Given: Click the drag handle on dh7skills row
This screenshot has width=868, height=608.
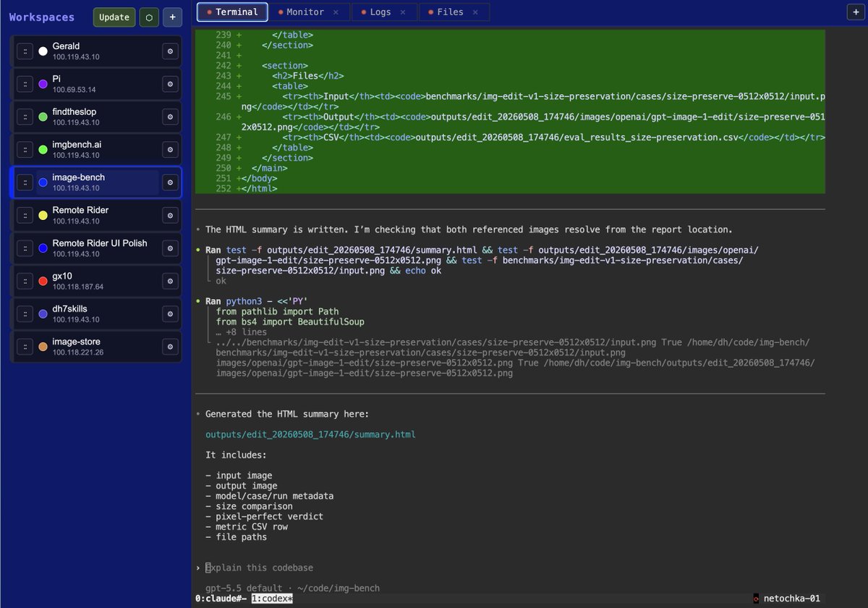Looking at the screenshot, I should coord(25,313).
